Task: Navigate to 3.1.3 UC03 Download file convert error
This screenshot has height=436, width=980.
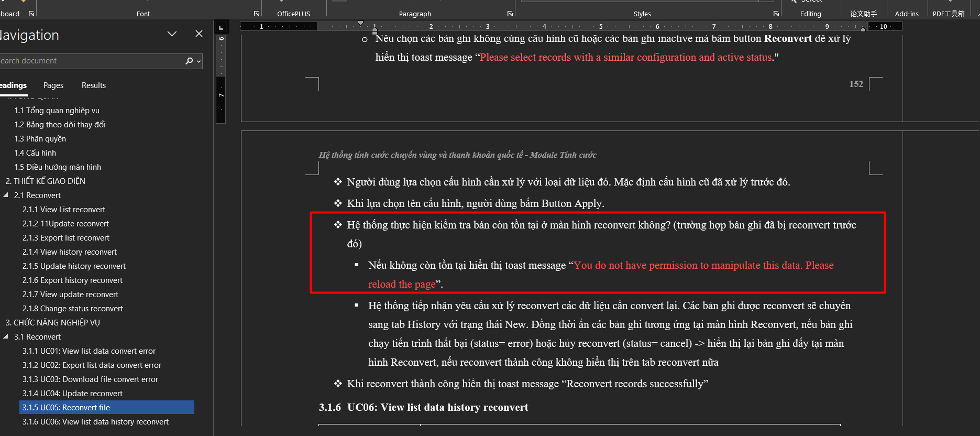Action: [x=90, y=379]
